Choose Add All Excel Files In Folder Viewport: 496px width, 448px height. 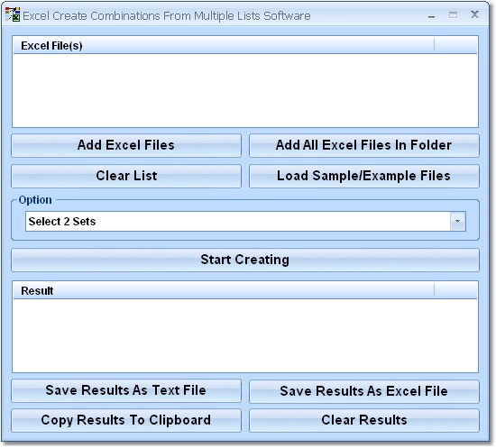[x=364, y=145]
